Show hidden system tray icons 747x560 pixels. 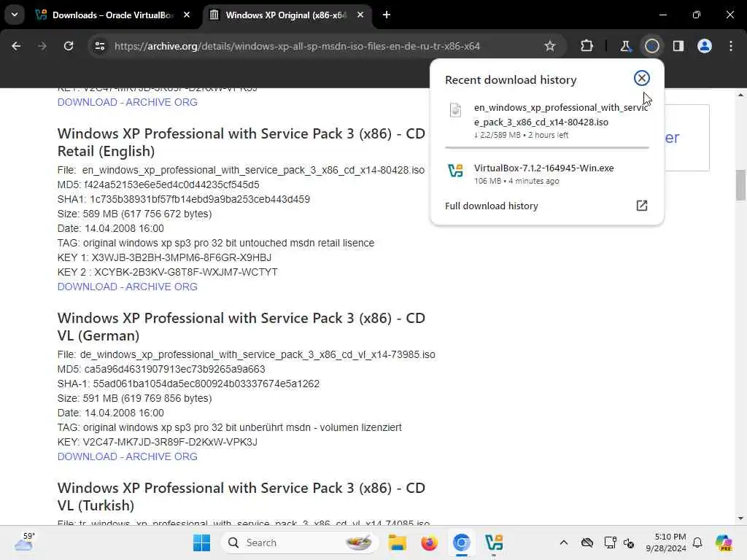564,542
